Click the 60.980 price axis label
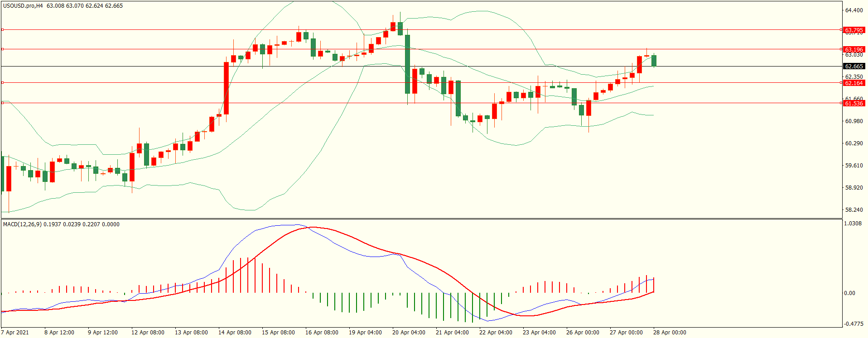This screenshot has width=868, height=338. 854,121
